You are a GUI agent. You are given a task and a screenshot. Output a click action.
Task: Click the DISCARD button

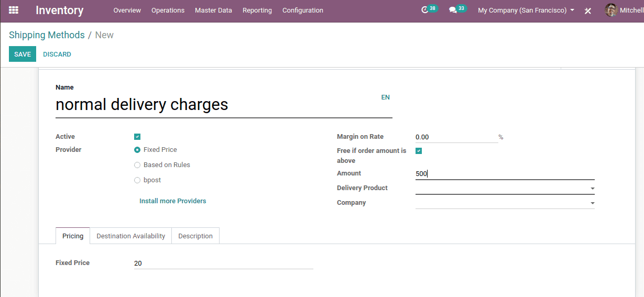(x=57, y=54)
